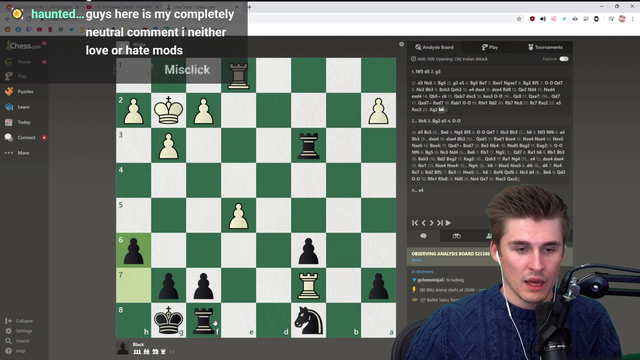Viewport: 640px width, 360px height.
Task: Click the board settings gear icon
Action: pyautogui.click(x=401, y=44)
